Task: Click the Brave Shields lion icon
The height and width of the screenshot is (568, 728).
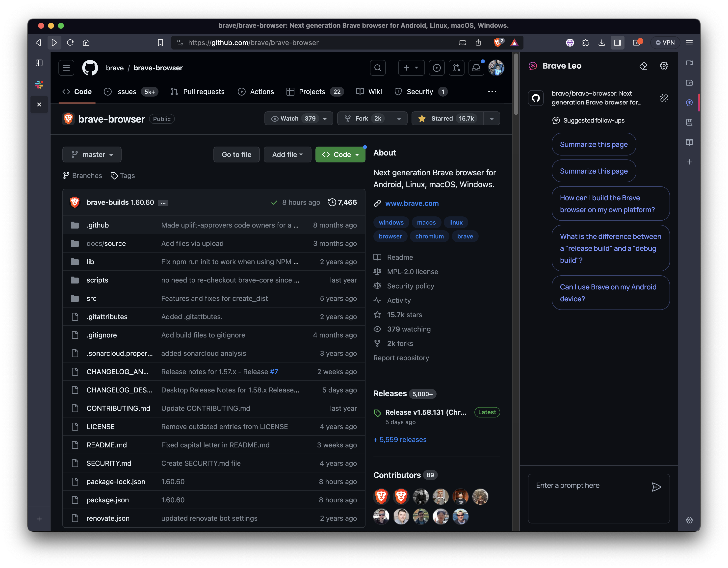Action: click(497, 43)
